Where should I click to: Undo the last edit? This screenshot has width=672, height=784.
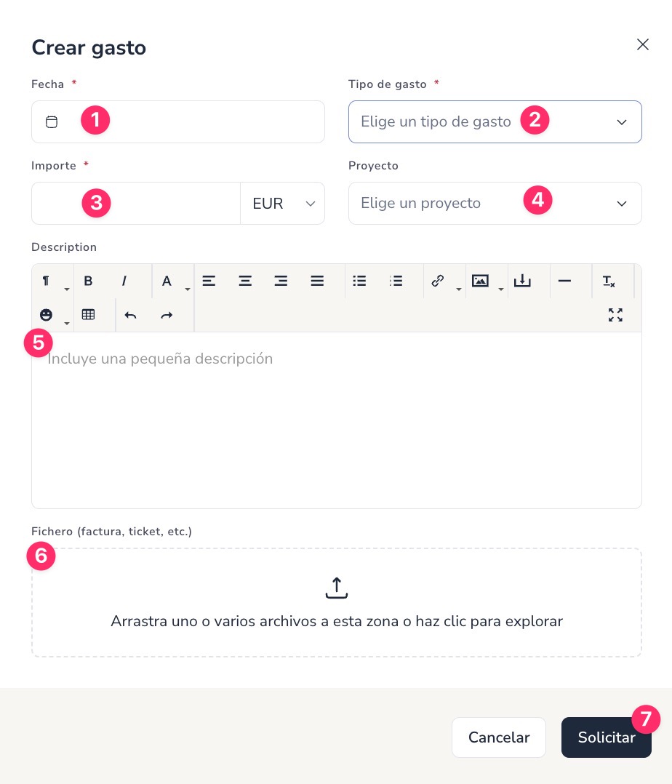click(x=130, y=315)
